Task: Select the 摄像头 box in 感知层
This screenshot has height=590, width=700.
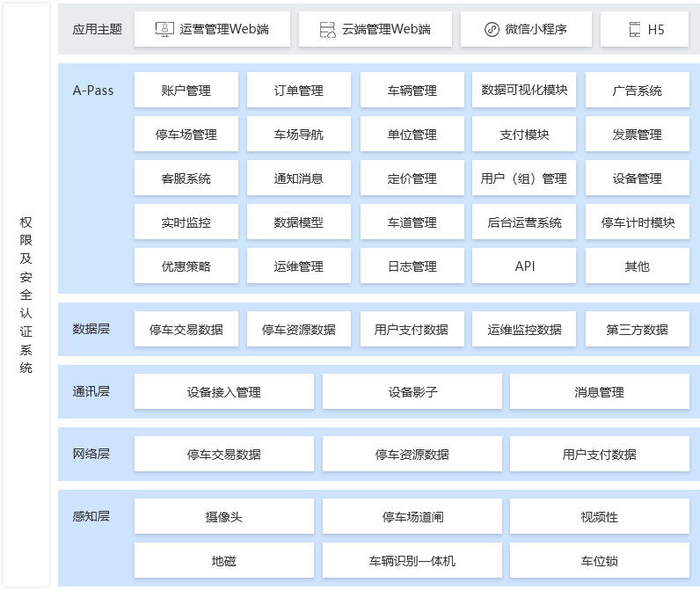Action: [x=223, y=517]
